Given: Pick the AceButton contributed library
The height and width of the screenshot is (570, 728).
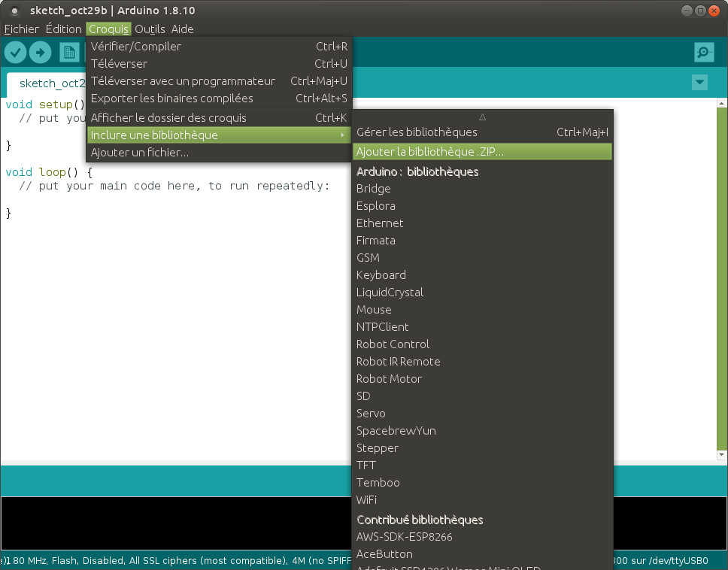Looking at the screenshot, I should click(x=384, y=554).
